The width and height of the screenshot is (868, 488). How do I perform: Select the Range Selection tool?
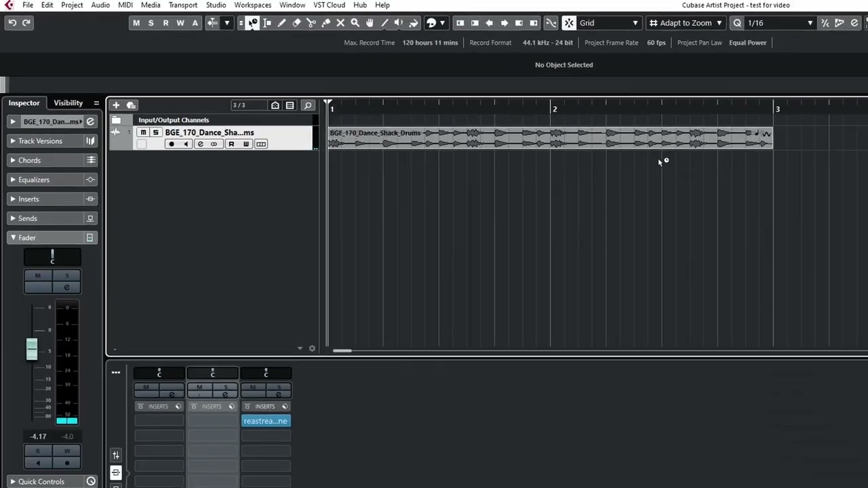(x=267, y=23)
